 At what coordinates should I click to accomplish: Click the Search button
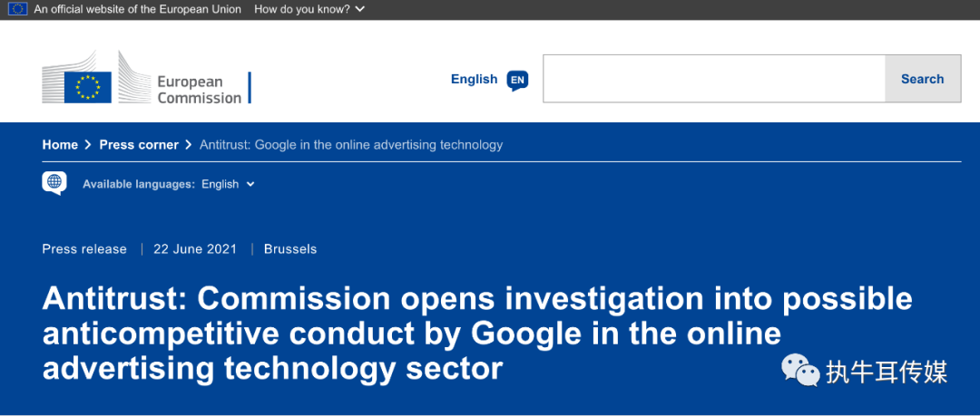pyautogui.click(x=923, y=79)
